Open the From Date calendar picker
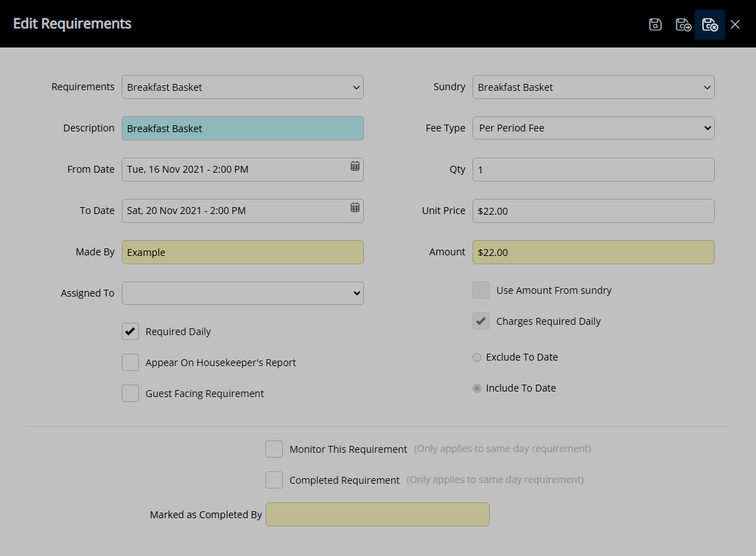Screen dimensions: 756x556 355,166
